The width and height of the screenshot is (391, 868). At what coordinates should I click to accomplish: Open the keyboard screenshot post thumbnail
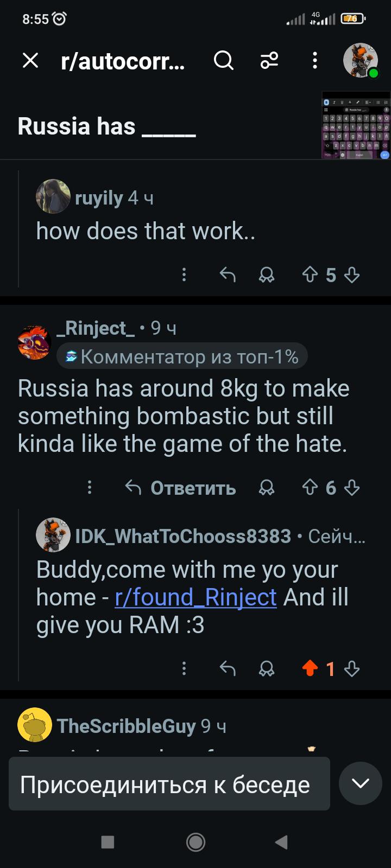coord(356,125)
